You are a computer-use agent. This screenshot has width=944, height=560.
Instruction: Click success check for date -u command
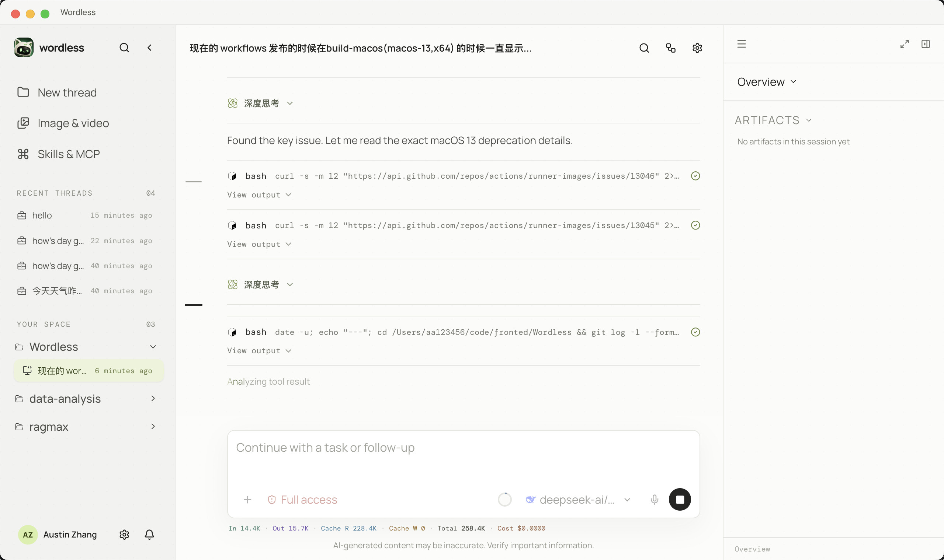[695, 332]
